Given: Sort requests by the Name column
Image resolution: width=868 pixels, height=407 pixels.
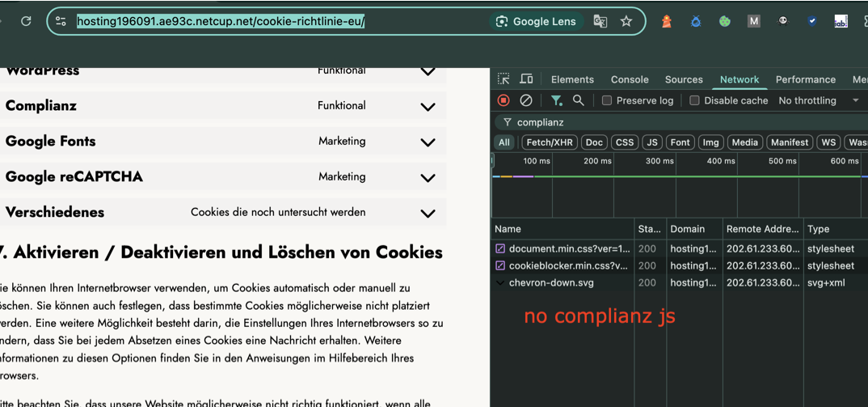Looking at the screenshot, I should point(563,229).
